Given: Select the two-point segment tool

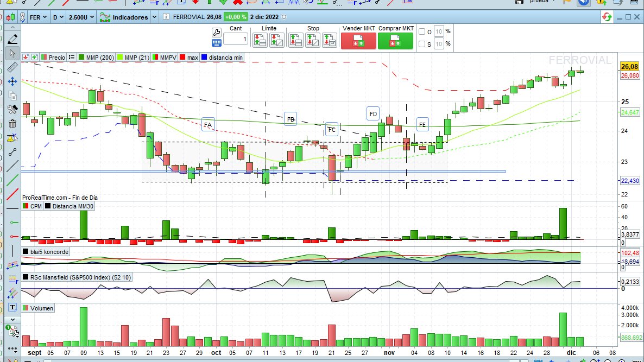Looking at the screenshot, I should (12, 152).
